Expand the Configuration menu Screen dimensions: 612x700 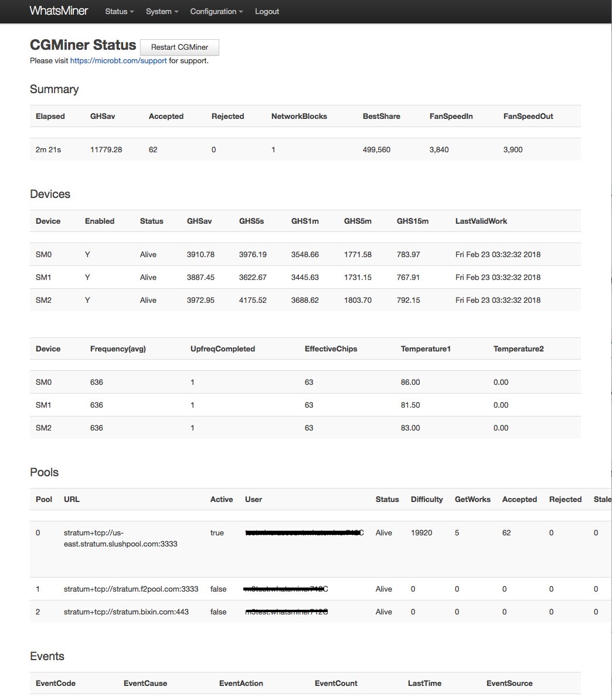pos(216,11)
